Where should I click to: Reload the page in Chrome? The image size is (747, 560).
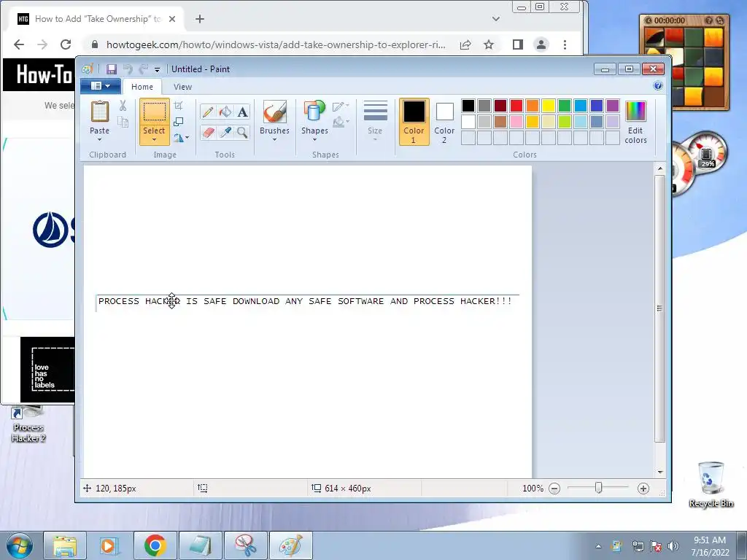(66, 44)
